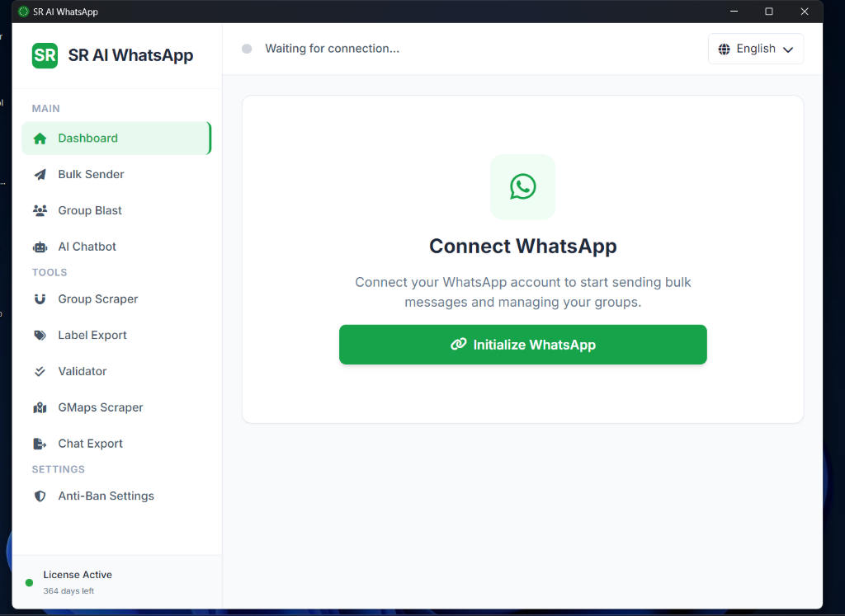Image resolution: width=845 pixels, height=616 pixels.
Task: Click the AI Chatbot robot icon
Action: point(40,247)
